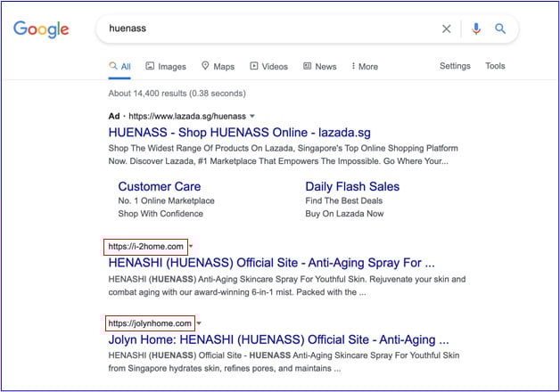This screenshot has width=560, height=392.
Task: Start voice search with microphone icon
Action: [x=475, y=29]
